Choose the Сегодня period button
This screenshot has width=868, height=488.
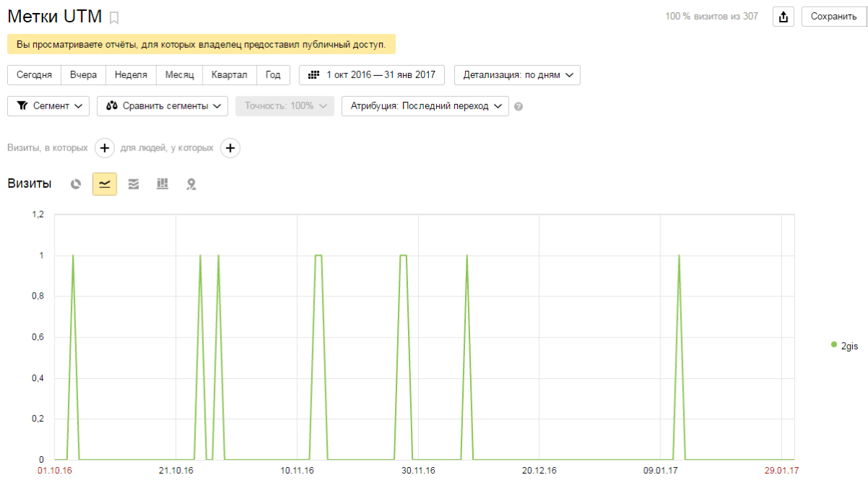click(34, 75)
